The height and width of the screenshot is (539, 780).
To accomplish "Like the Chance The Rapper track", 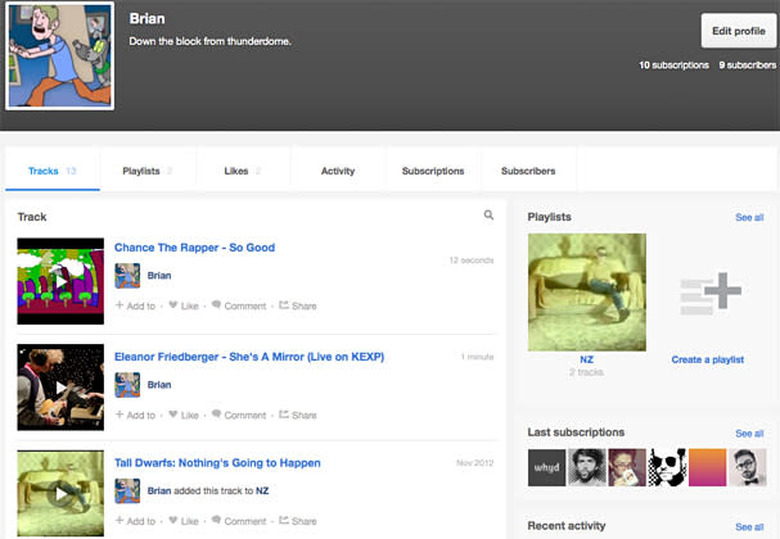I will pyautogui.click(x=183, y=306).
